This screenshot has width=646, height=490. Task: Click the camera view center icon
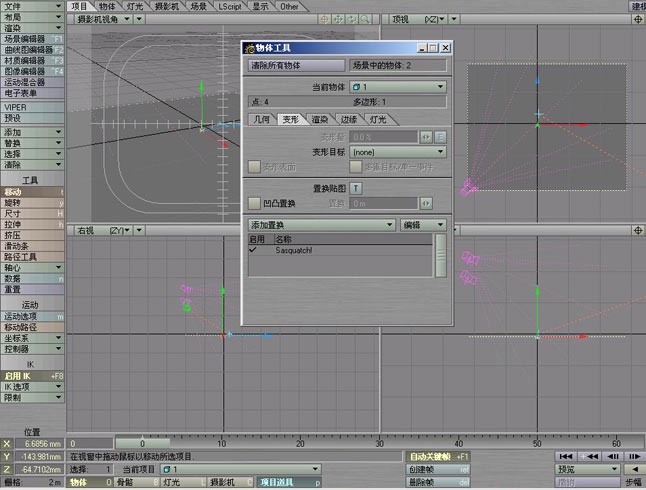coord(324,19)
